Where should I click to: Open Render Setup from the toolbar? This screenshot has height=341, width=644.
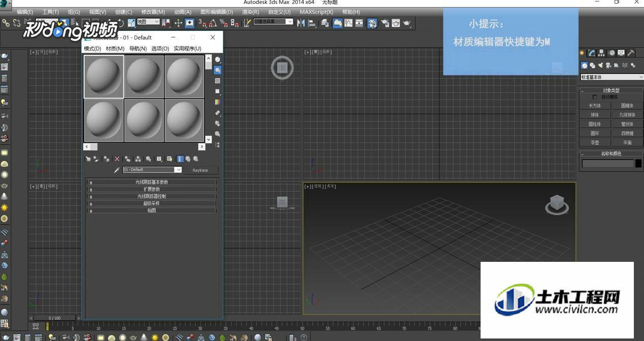click(x=384, y=23)
